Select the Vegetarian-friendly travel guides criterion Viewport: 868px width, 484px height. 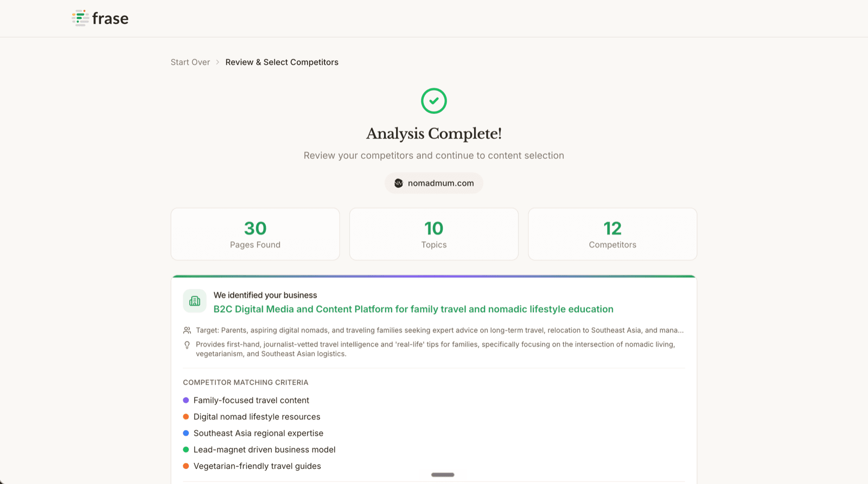257,466
